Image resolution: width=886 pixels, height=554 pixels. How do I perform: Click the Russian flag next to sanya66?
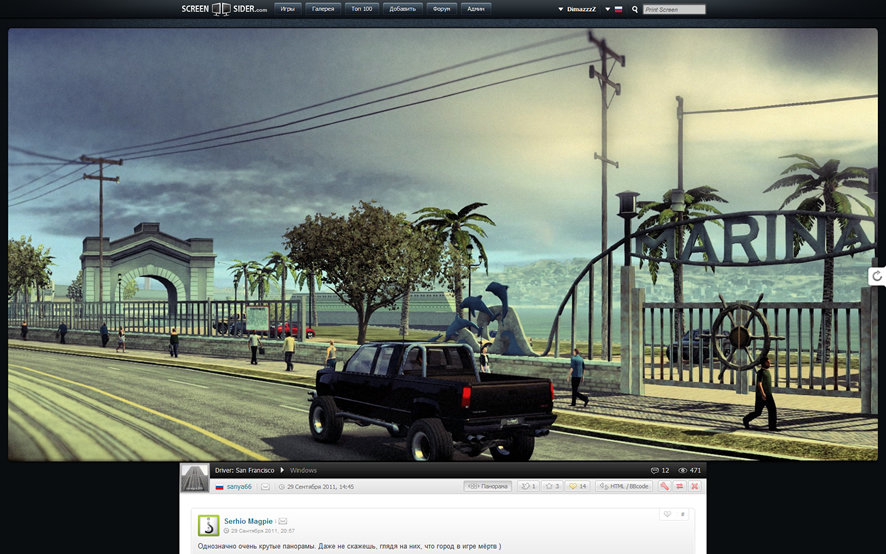[x=219, y=487]
